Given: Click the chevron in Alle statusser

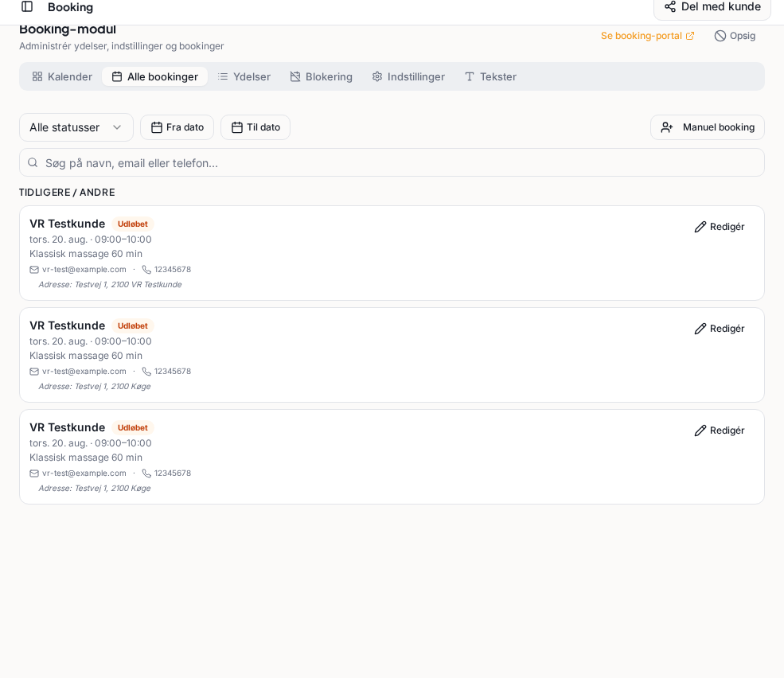Looking at the screenshot, I should 117,127.
